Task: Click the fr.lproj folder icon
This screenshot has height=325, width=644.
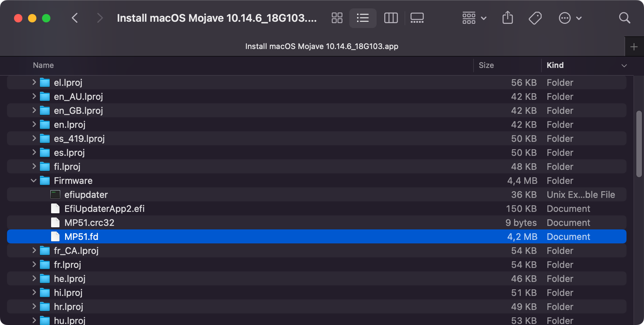Action: coord(45,265)
